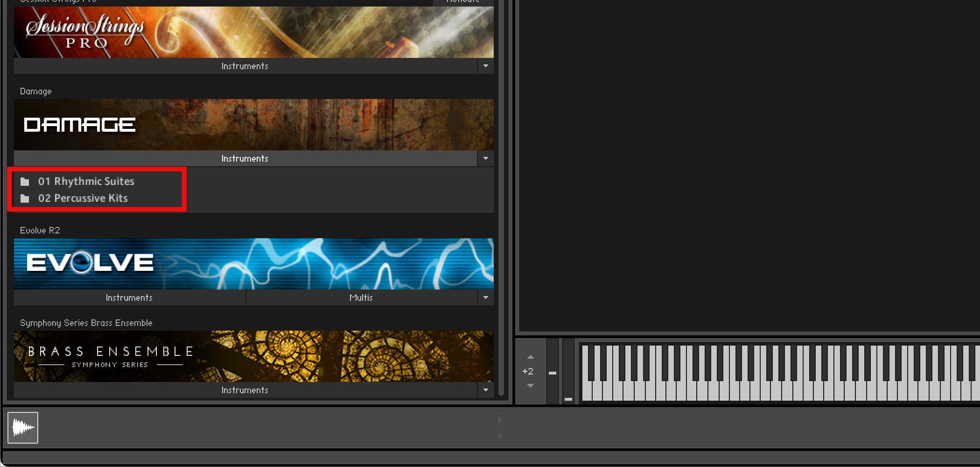Image resolution: width=980 pixels, height=467 pixels.
Task: Click the Damage library title text
Action: (36, 91)
